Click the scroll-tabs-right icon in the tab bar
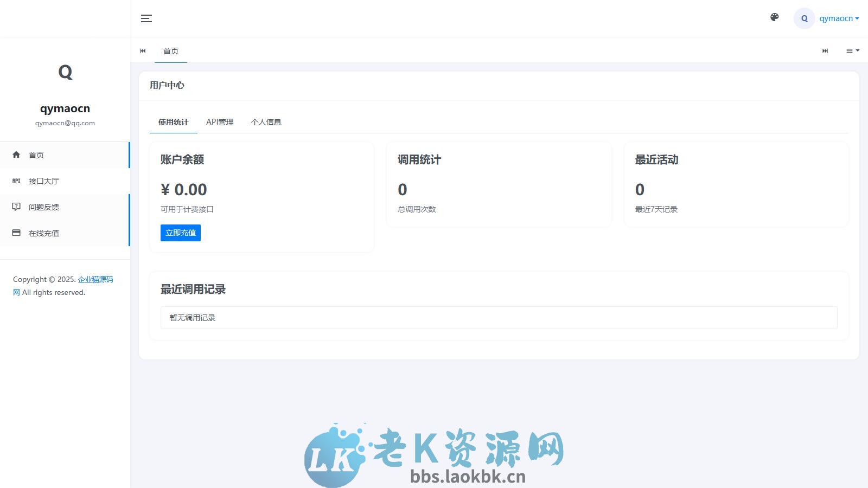The image size is (868, 488). [x=825, y=50]
